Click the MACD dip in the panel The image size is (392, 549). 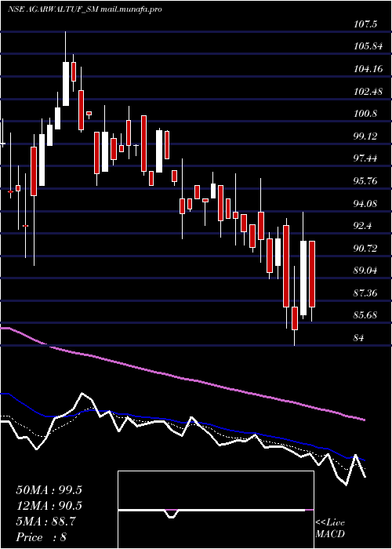click(171, 514)
